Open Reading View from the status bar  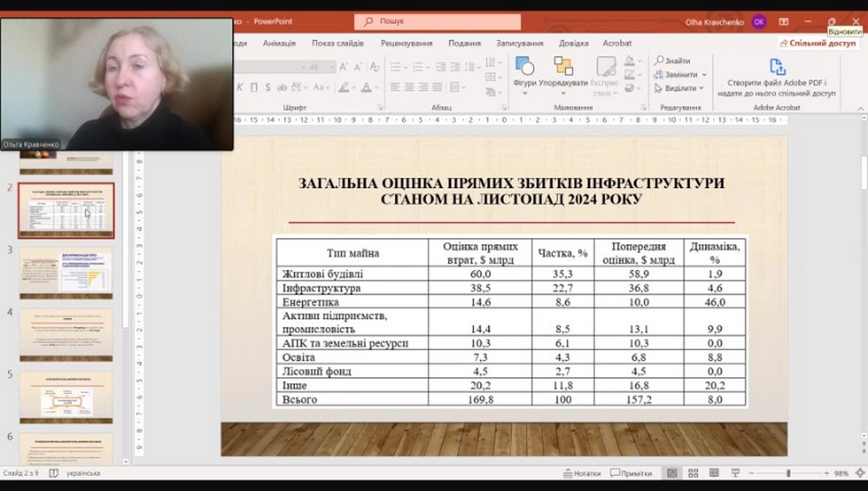(x=714, y=473)
